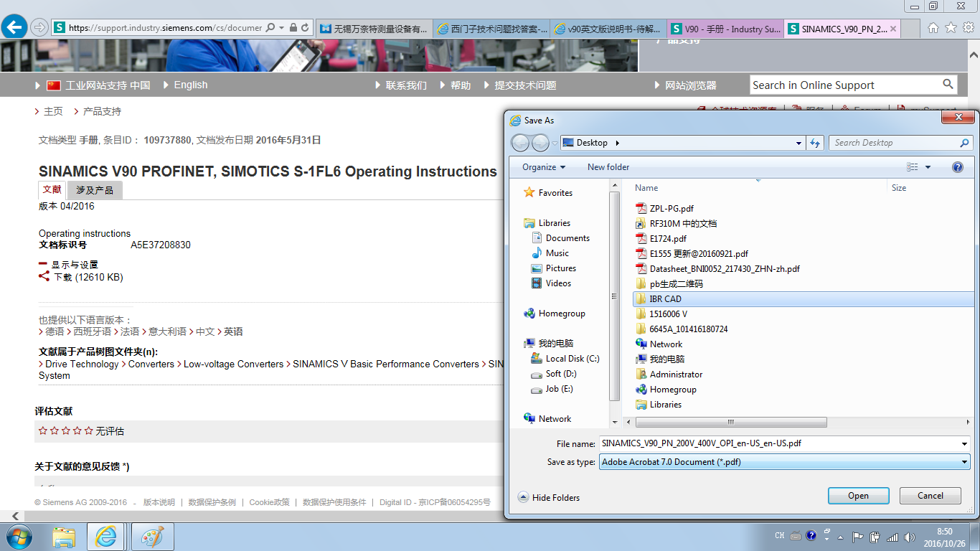Select Local Disk (C:) in navigation pane
Viewport: 980px width, 551px height.
(573, 359)
